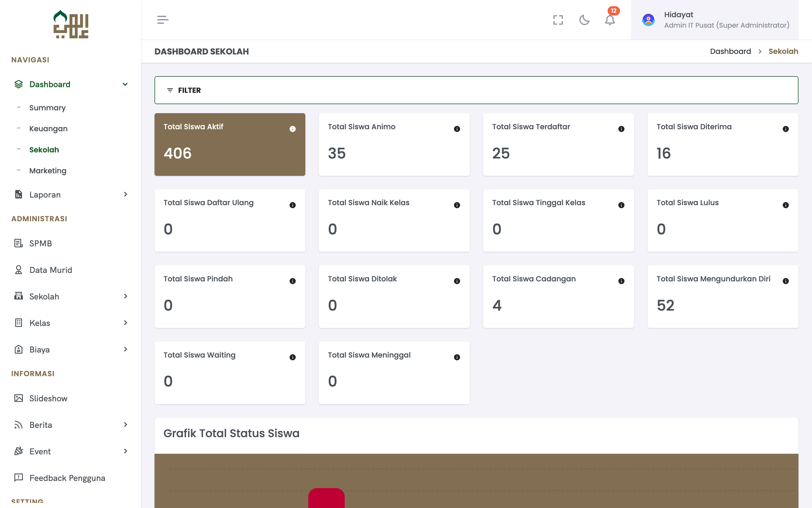Click the info icon on Total Siswa Animo
Image resolution: width=812 pixels, height=508 pixels.
(457, 129)
